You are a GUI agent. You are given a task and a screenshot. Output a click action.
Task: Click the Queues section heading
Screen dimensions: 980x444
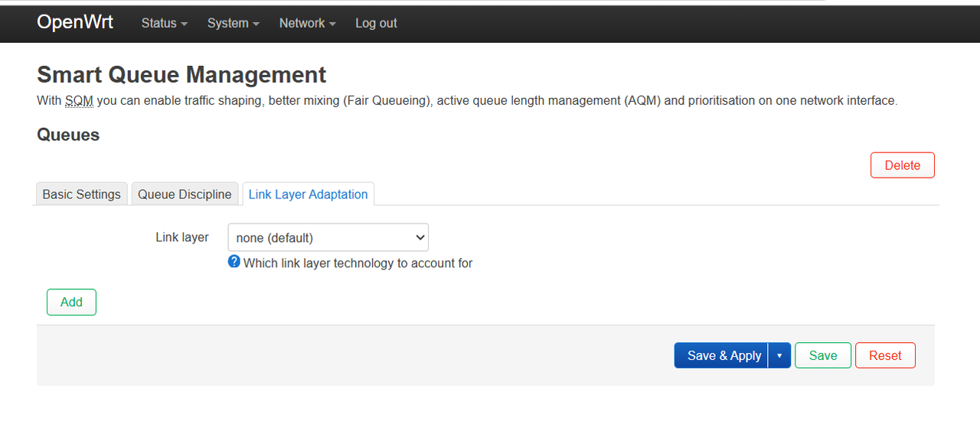coord(68,135)
